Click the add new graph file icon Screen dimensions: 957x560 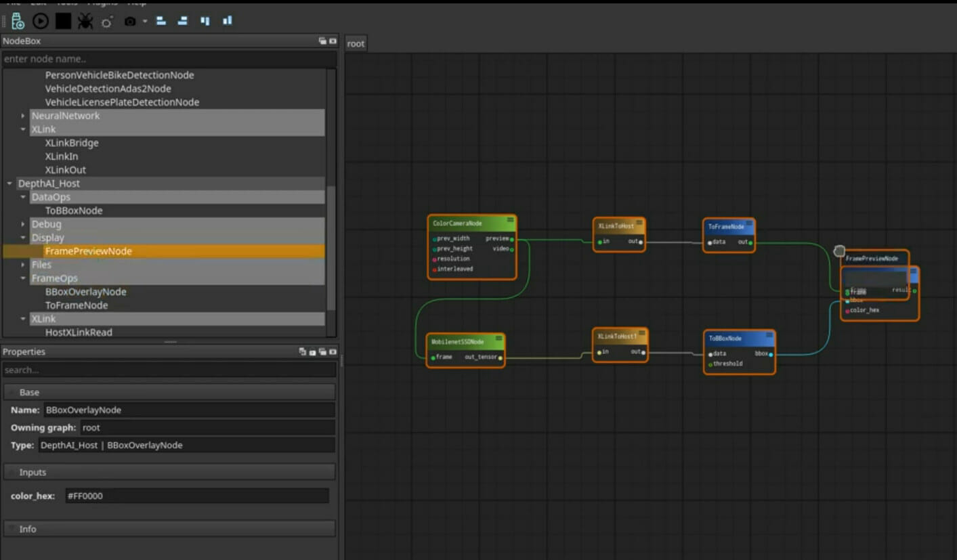click(x=18, y=21)
